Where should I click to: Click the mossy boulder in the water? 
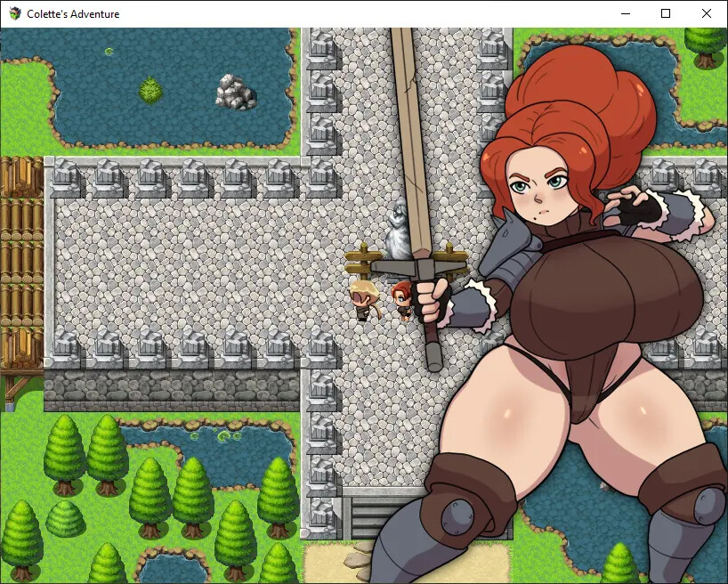150,92
